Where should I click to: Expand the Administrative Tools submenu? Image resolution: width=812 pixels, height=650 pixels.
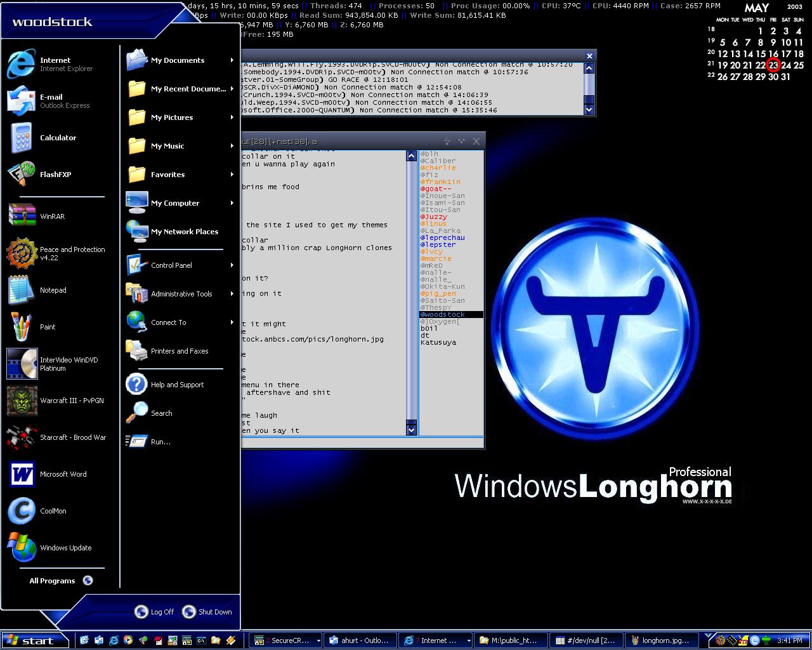tap(180, 294)
